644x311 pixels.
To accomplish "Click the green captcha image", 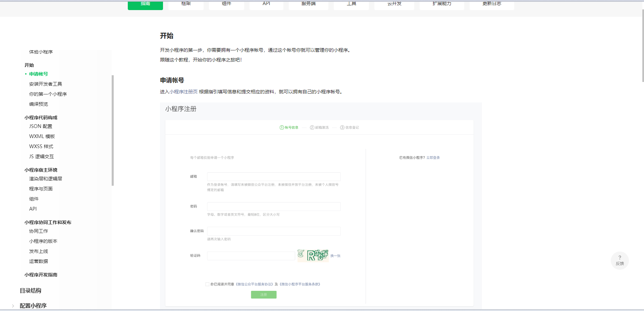I will coord(313,256).
